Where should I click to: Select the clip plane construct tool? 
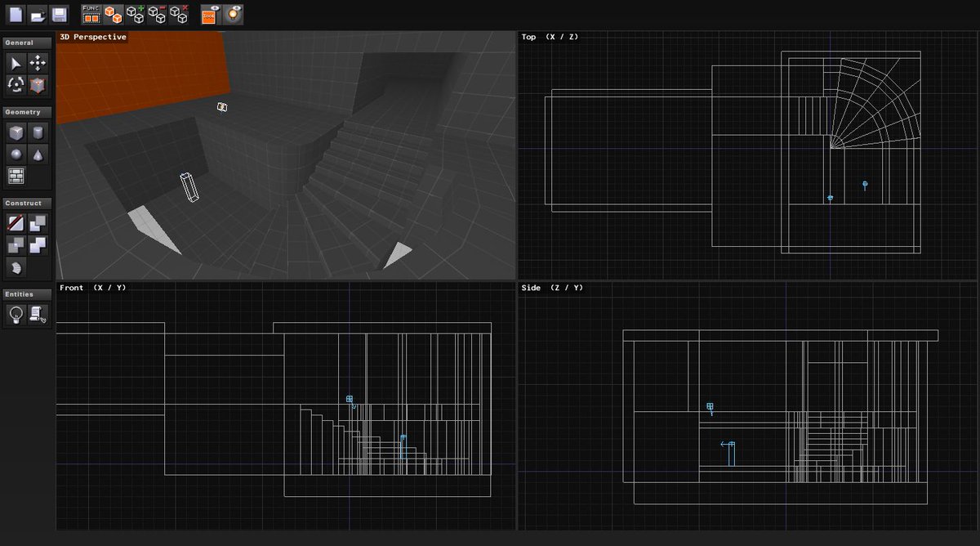click(x=16, y=223)
